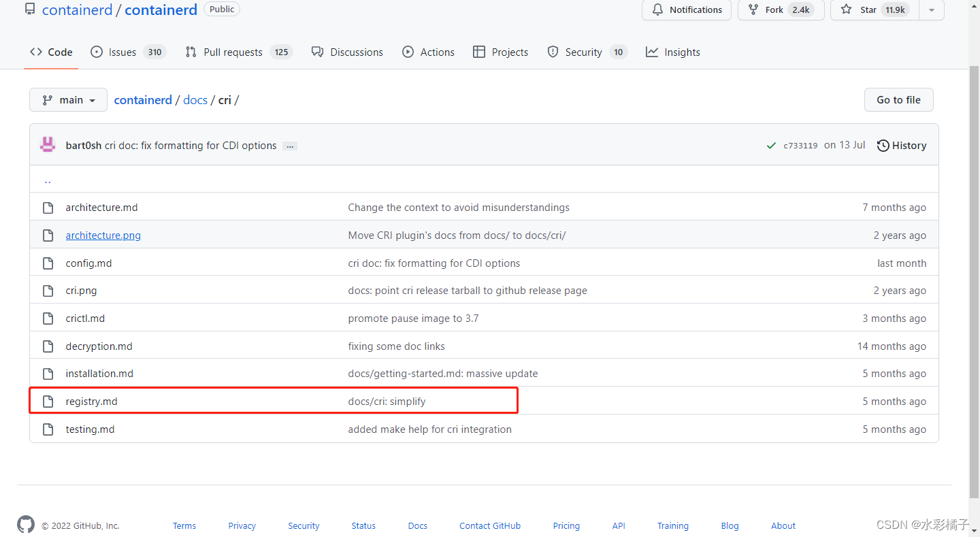This screenshot has width=980, height=537.
Task: Click the containerd breadcrumb link
Action: pos(143,100)
